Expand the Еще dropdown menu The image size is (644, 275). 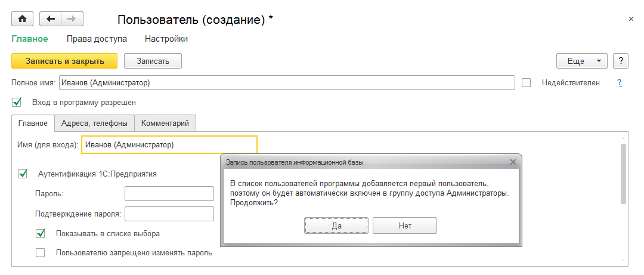tap(581, 61)
